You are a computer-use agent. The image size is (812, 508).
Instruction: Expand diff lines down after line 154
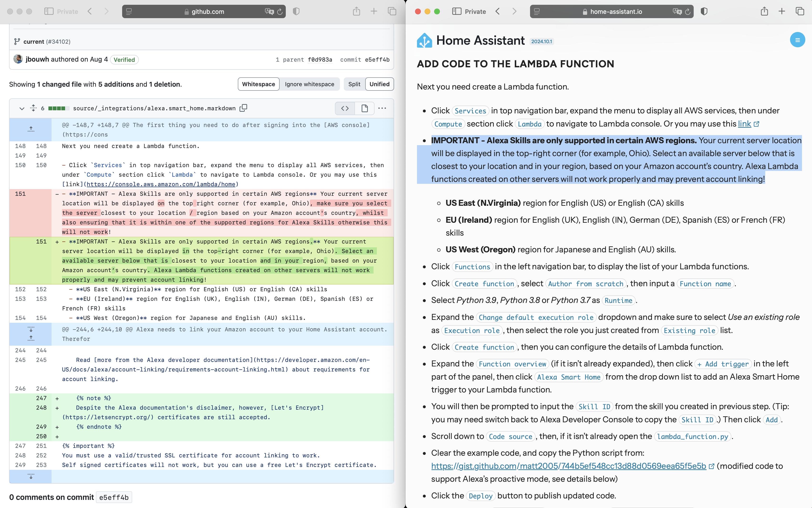click(x=31, y=329)
